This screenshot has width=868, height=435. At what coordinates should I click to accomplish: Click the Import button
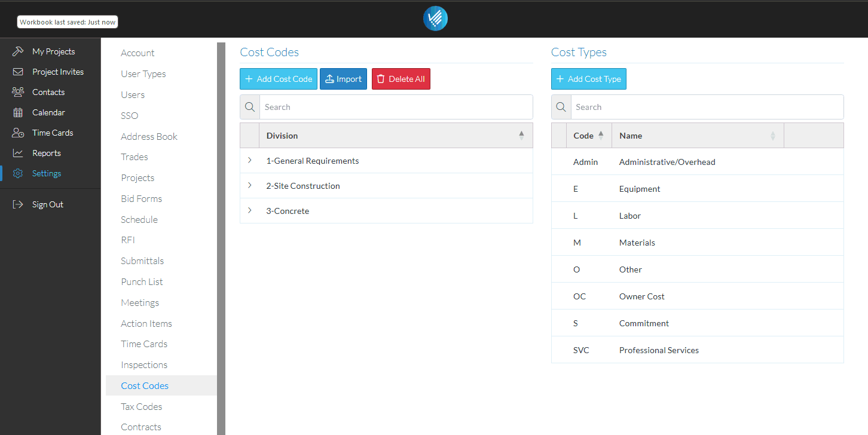pos(343,79)
